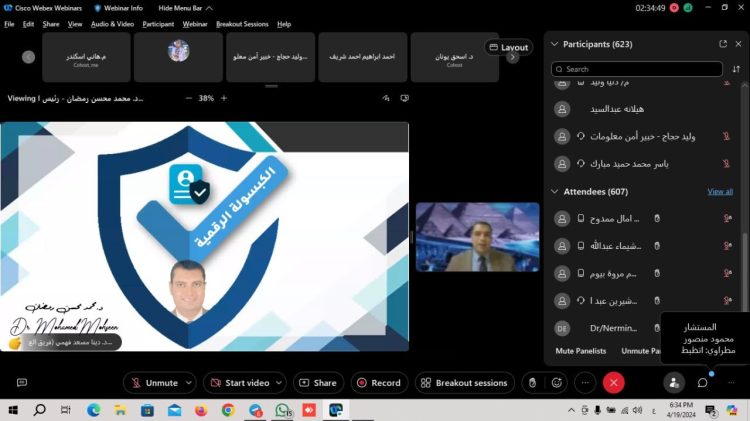Click the View all attendees link

click(720, 191)
